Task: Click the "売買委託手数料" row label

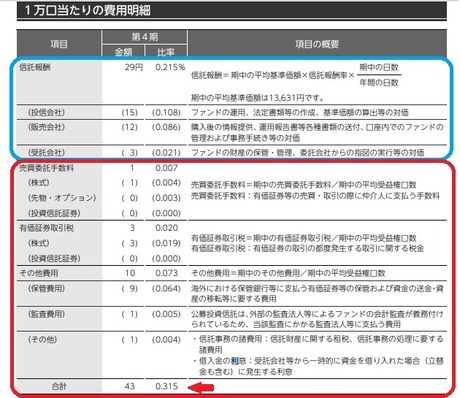Action: [46, 168]
